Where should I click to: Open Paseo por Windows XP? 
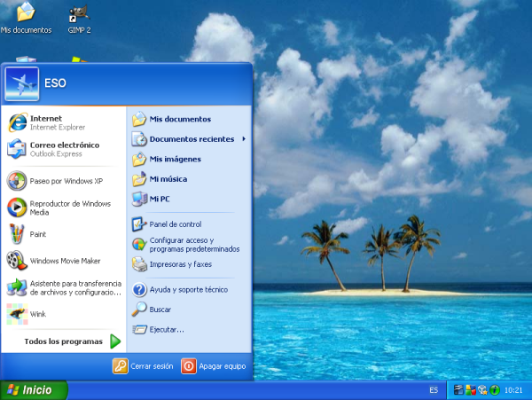(x=53, y=181)
